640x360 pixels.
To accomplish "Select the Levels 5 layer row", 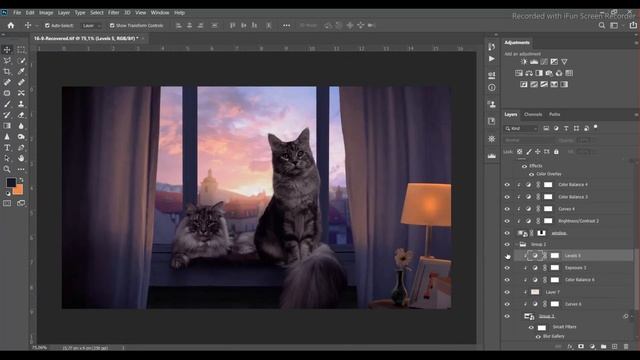I will [573, 256].
